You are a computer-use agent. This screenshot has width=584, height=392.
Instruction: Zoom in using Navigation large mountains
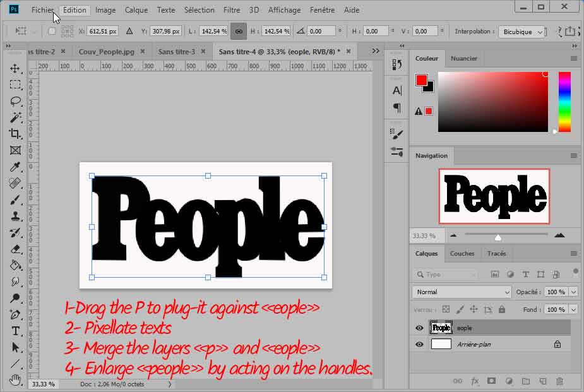click(559, 235)
